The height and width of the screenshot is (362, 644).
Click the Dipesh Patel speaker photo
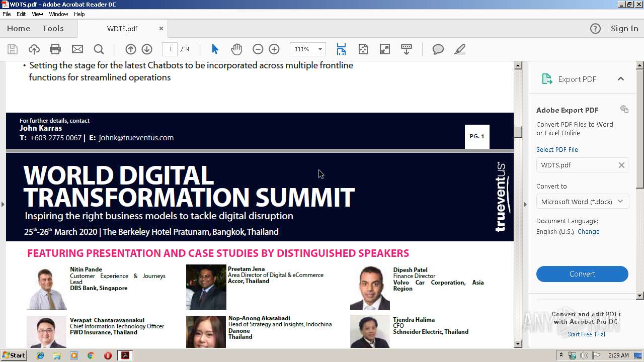(x=370, y=288)
